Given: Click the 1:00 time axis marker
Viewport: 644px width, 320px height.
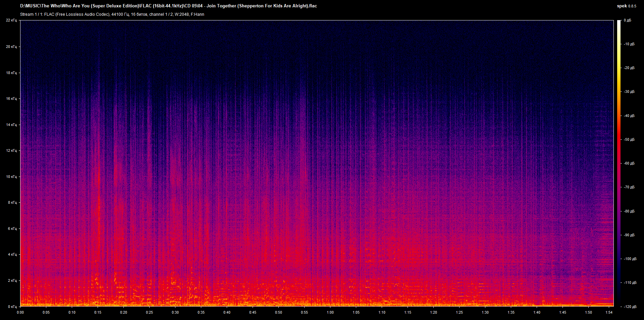Looking at the screenshot, I should (x=330, y=312).
